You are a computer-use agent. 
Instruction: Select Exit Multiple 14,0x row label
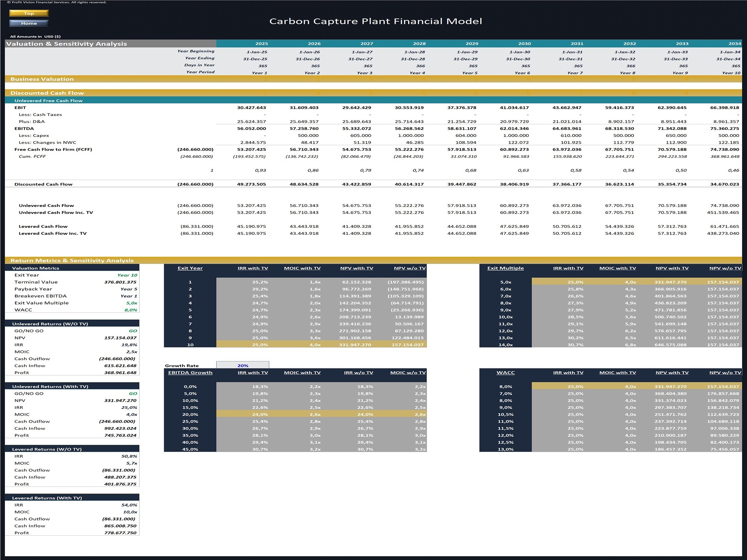pos(505,345)
